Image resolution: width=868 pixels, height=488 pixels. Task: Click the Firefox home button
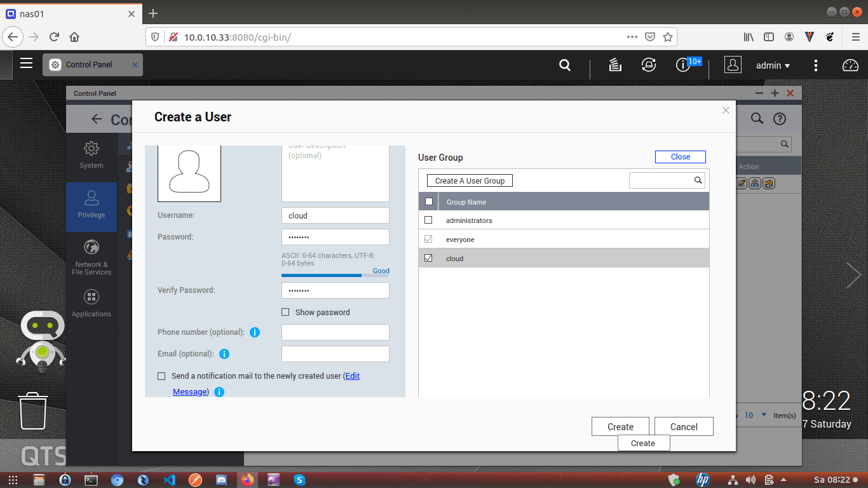coord(74,37)
